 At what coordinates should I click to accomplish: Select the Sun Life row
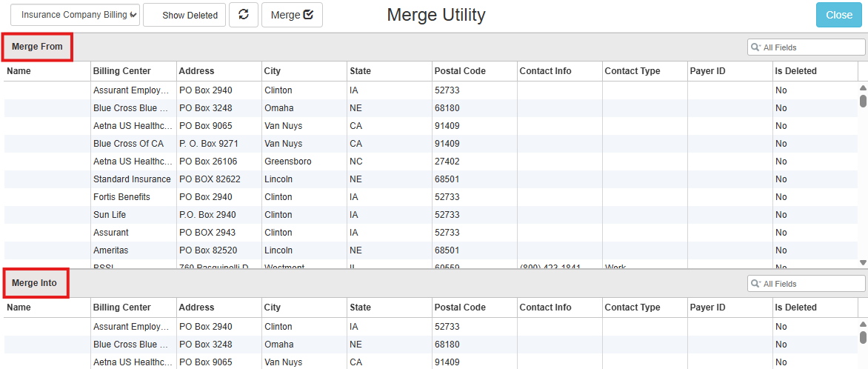431,214
